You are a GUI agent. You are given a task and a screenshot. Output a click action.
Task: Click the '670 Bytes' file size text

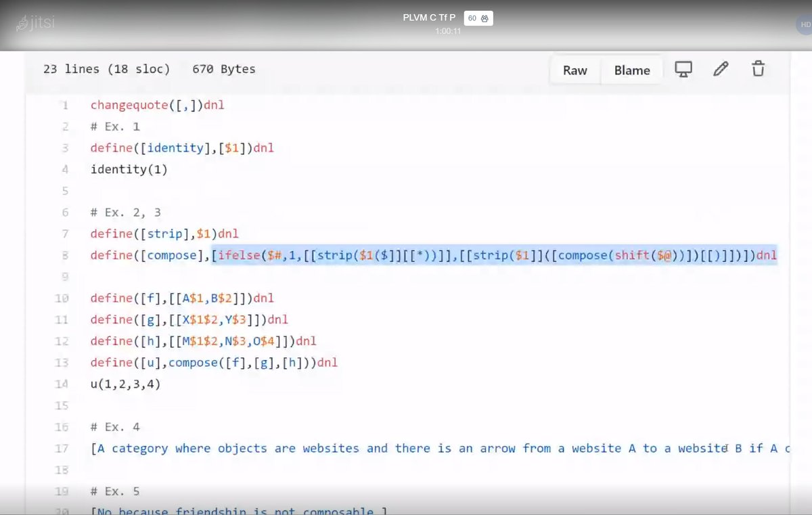(224, 69)
